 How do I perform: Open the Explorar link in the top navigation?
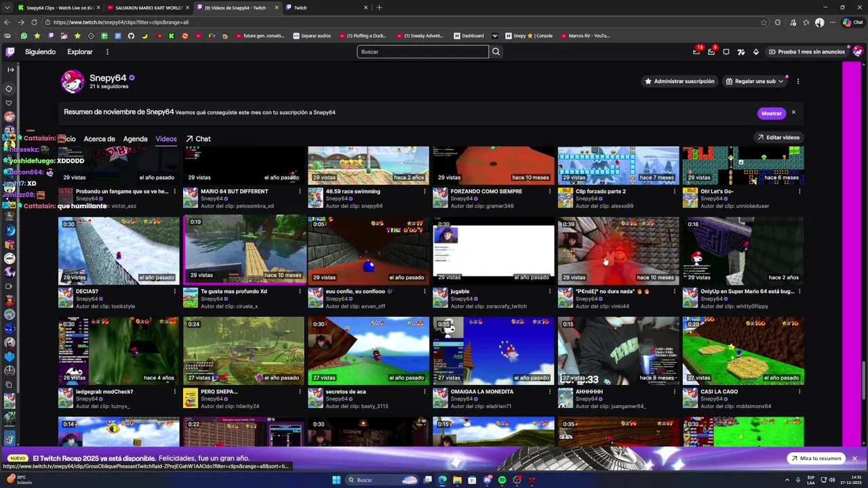pos(80,52)
